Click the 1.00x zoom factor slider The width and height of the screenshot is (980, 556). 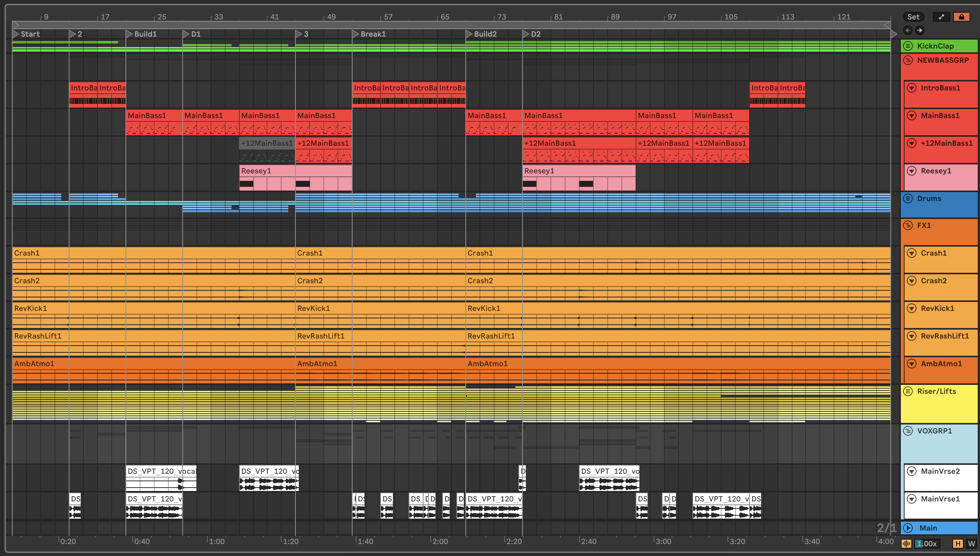tap(927, 543)
